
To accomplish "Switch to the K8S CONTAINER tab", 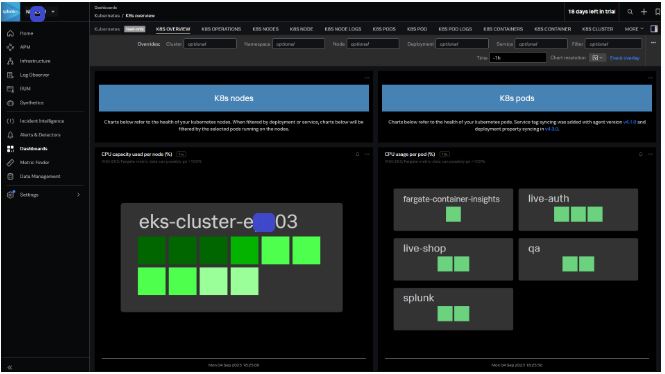I will tap(553, 29).
